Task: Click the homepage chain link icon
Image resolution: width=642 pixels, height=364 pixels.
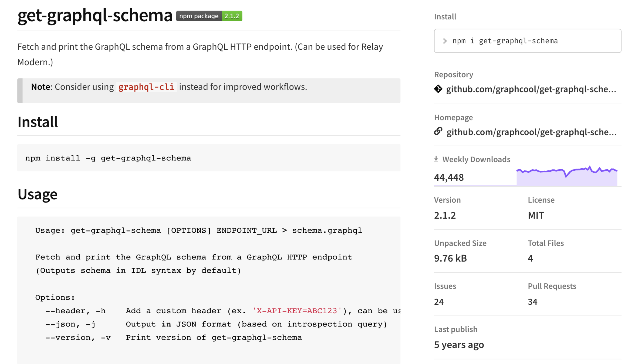Action: 438,131
